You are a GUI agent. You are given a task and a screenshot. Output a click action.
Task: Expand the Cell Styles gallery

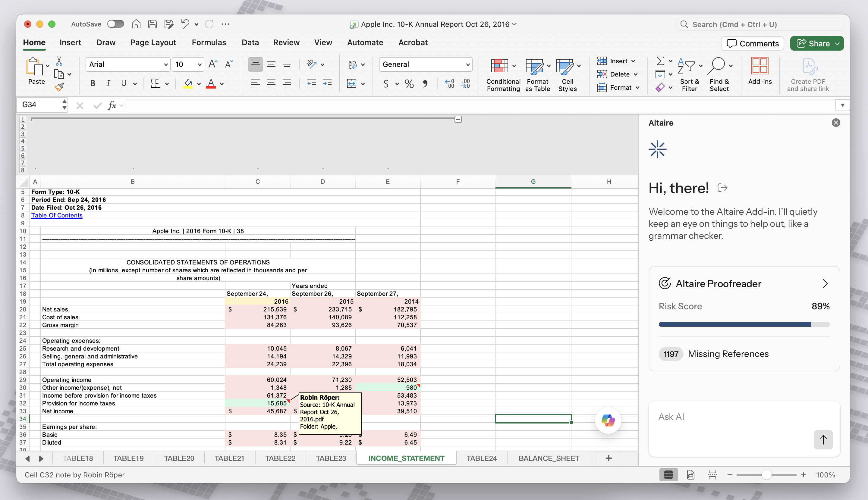(x=579, y=66)
